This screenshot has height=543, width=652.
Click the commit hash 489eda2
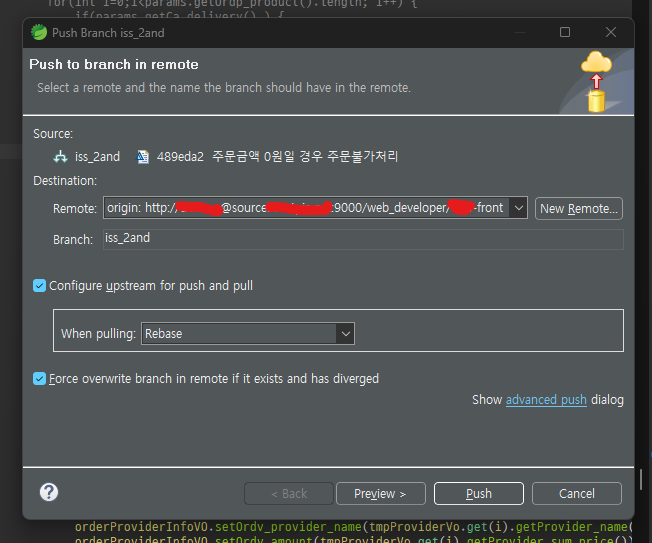click(180, 157)
